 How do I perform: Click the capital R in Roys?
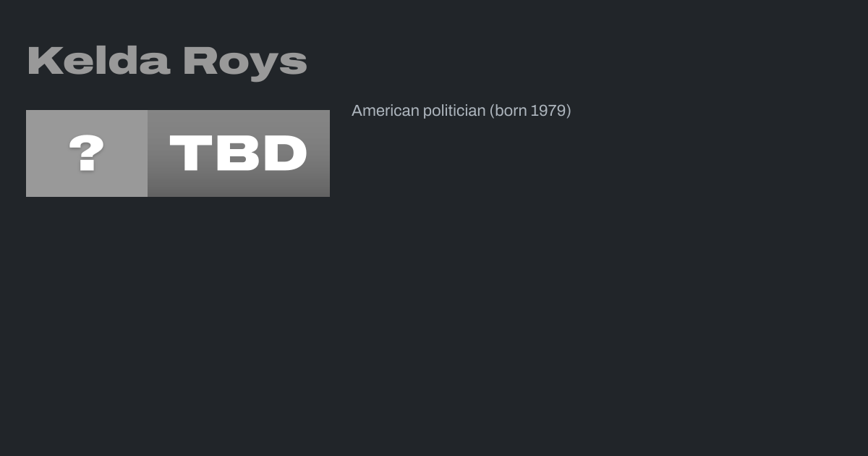point(200,62)
